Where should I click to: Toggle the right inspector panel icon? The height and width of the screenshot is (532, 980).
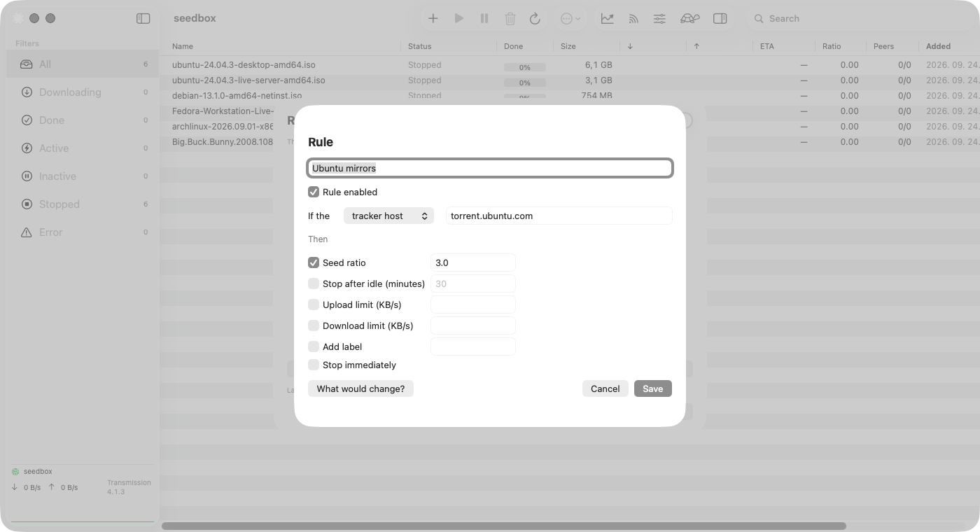[x=720, y=19]
